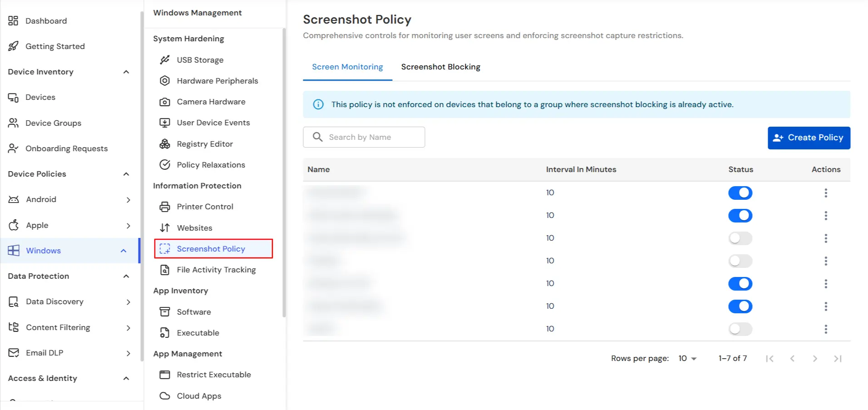Click the Camera Hardware icon

[165, 101]
